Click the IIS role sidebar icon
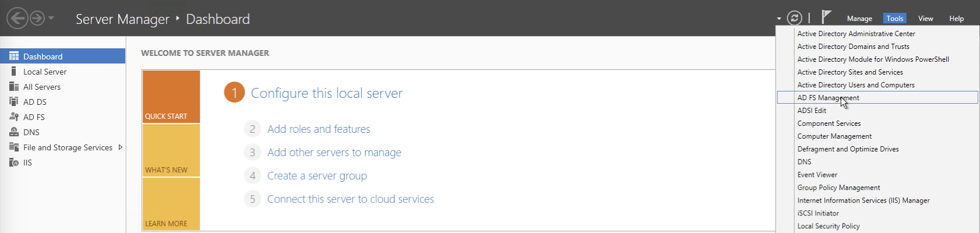This screenshot has width=980, height=233. (14, 162)
